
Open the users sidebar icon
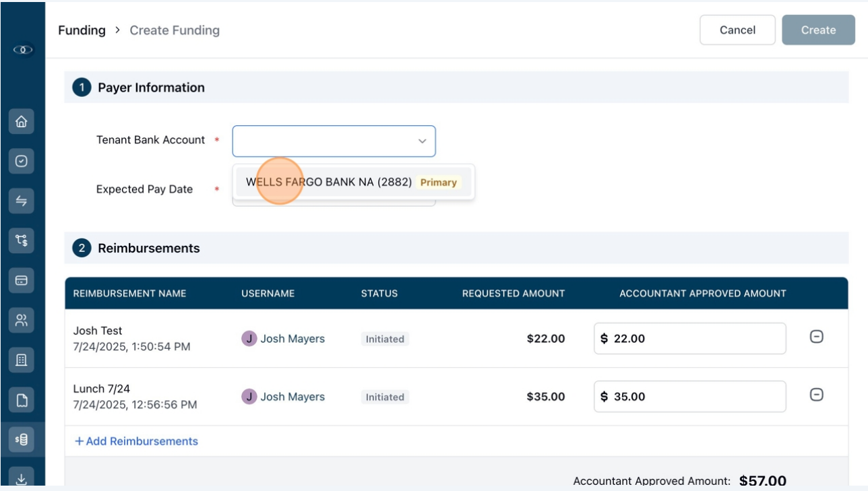(22, 320)
